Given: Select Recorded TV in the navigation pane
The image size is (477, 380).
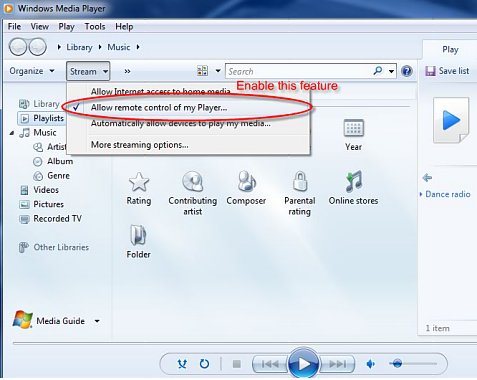Looking at the screenshot, I should [x=57, y=218].
